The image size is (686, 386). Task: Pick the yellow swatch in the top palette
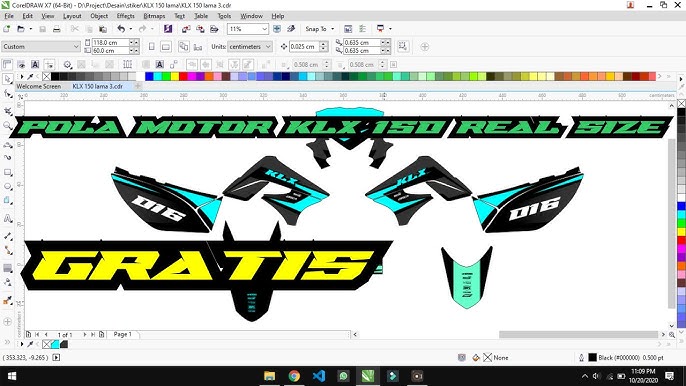(175, 76)
